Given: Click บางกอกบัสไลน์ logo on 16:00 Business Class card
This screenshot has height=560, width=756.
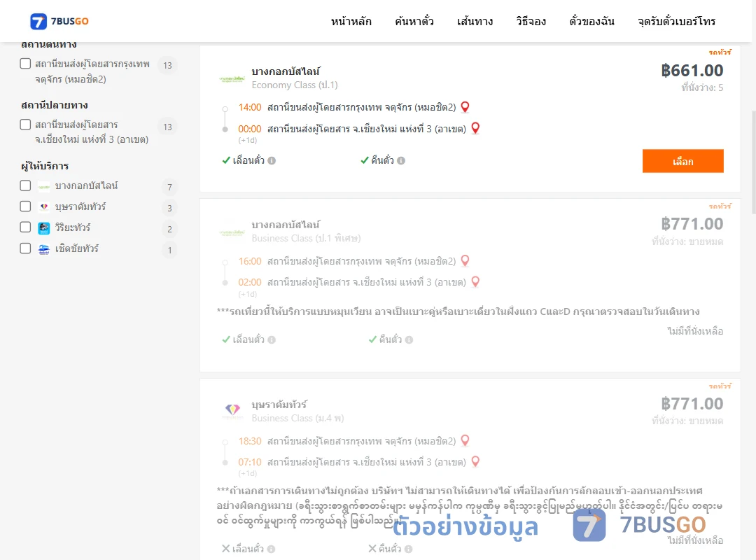Looking at the screenshot, I should tap(232, 232).
